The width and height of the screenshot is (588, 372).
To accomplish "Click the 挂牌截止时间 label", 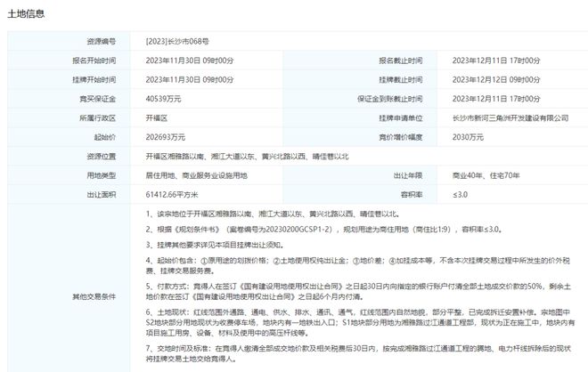I will (401, 80).
